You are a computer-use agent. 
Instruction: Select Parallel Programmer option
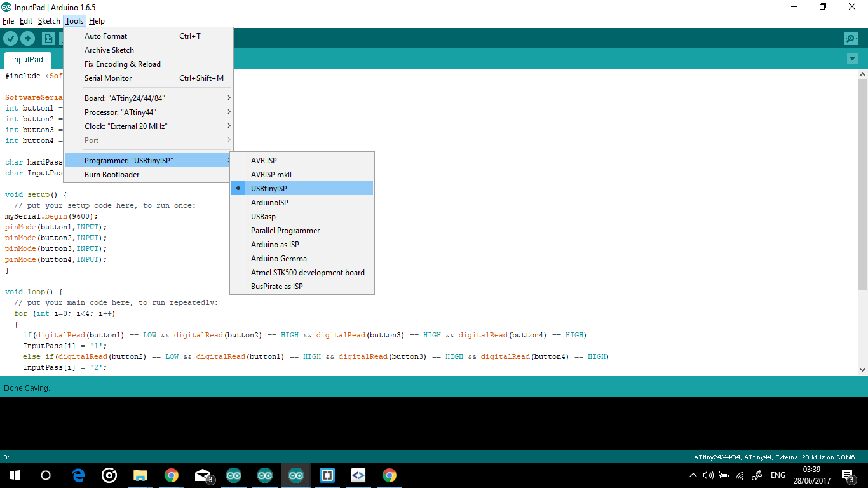[302, 231]
